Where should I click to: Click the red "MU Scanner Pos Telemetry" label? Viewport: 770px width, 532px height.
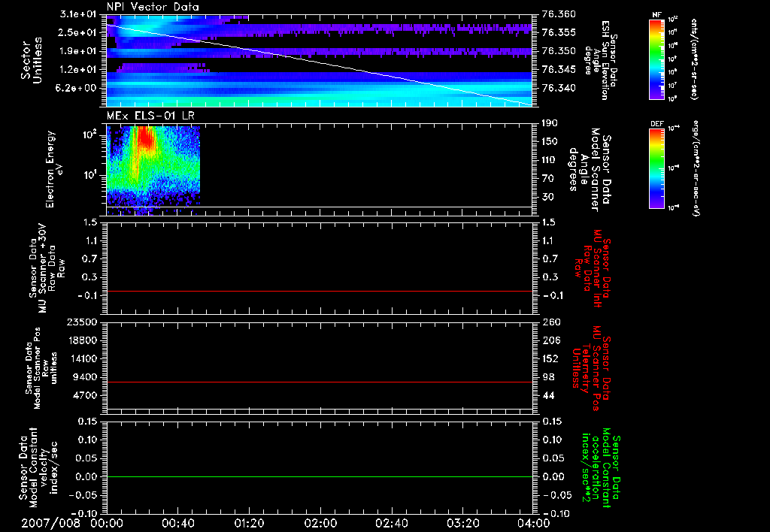(x=592, y=368)
